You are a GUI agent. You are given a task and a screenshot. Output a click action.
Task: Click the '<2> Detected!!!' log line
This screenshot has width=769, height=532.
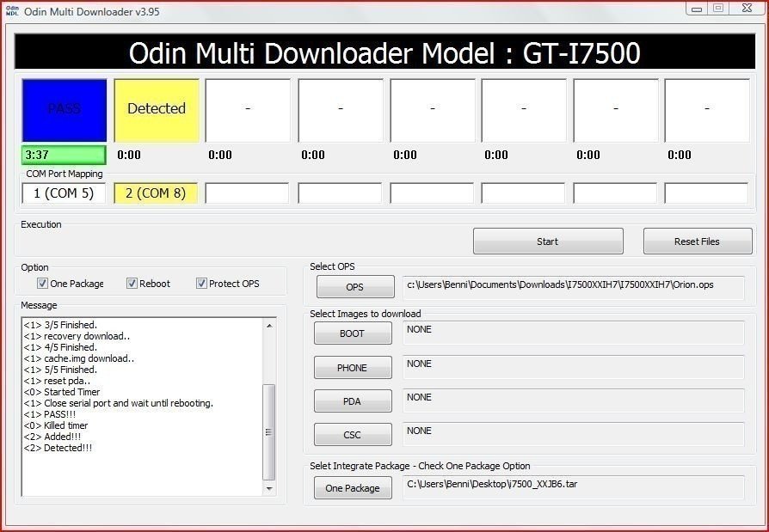click(58, 448)
